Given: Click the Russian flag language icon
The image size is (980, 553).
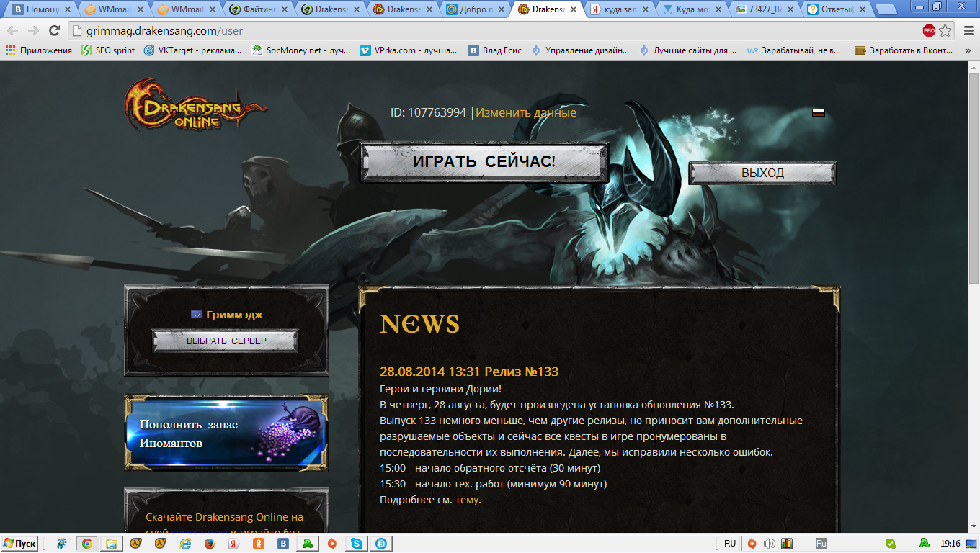Looking at the screenshot, I should click(x=819, y=112).
